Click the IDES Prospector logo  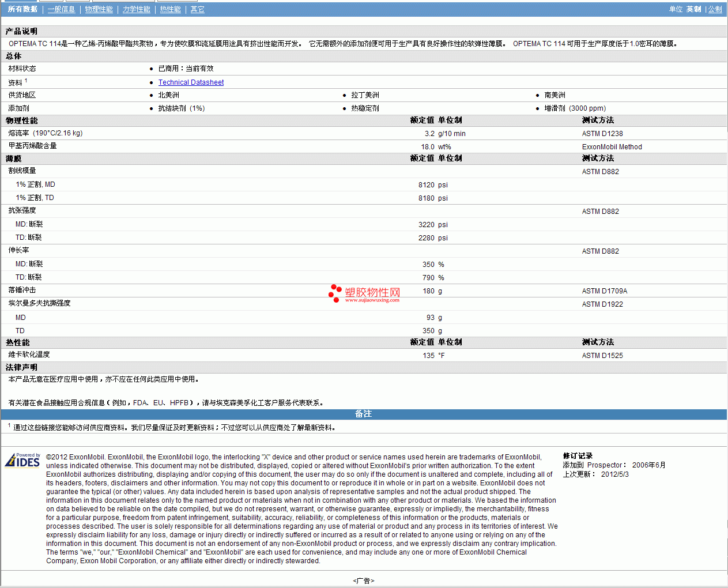click(x=22, y=460)
